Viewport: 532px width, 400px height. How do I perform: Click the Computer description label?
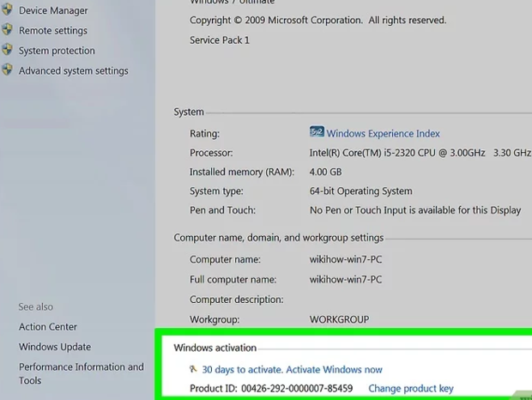tap(237, 300)
